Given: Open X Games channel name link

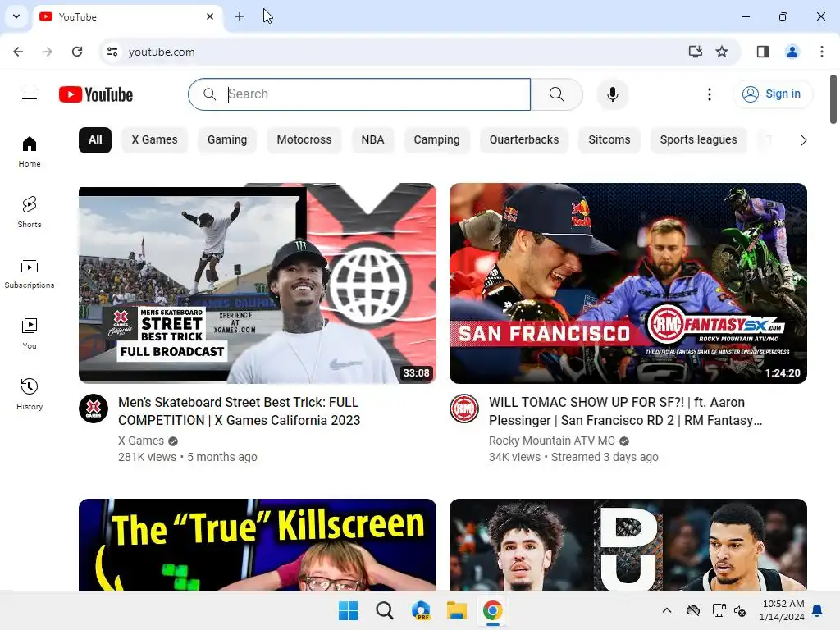Looking at the screenshot, I should tap(141, 441).
